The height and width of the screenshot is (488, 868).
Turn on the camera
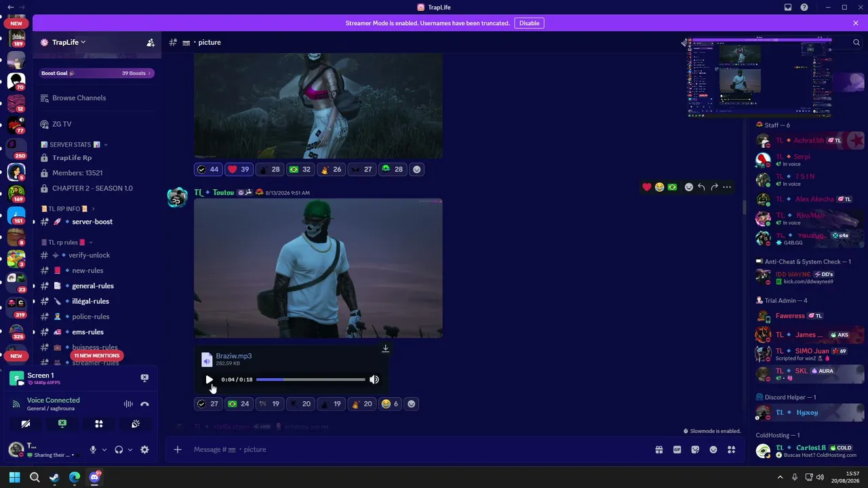click(26, 424)
